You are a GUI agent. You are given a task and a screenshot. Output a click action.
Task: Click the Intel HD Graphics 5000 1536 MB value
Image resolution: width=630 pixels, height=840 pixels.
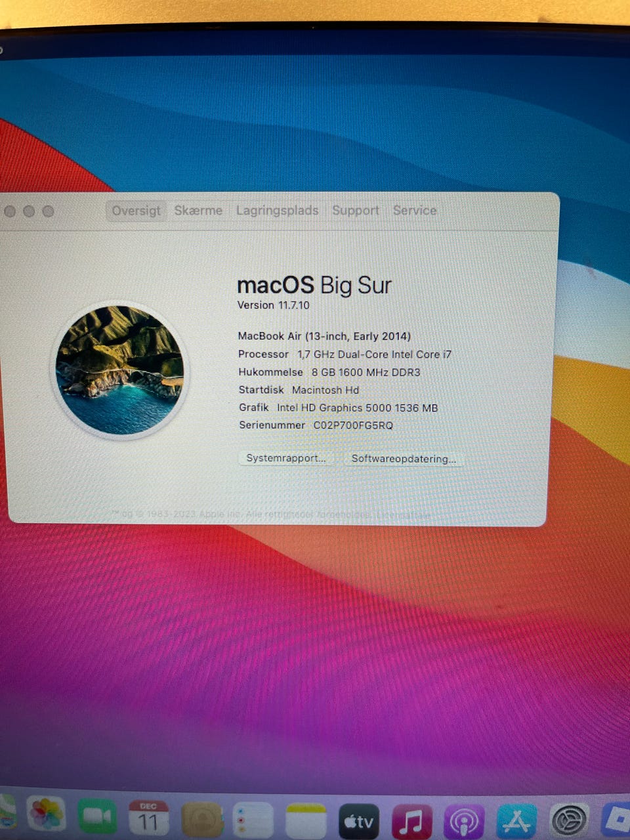(357, 408)
